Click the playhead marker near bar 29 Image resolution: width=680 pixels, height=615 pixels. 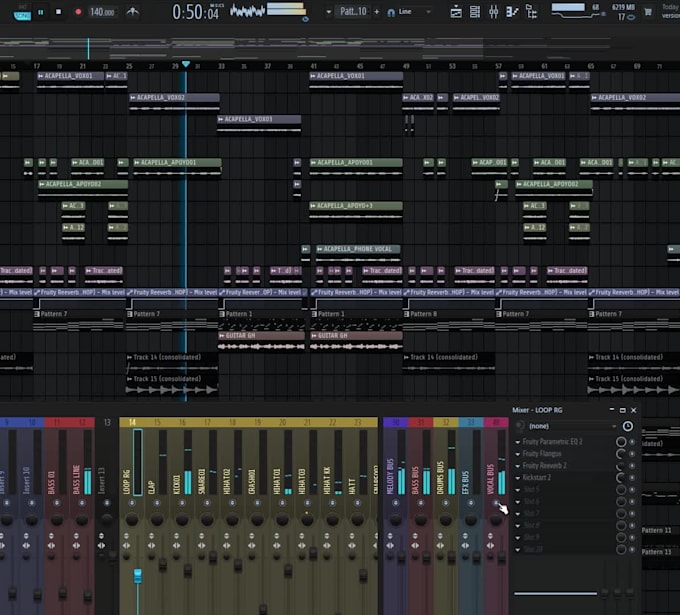tap(186, 64)
